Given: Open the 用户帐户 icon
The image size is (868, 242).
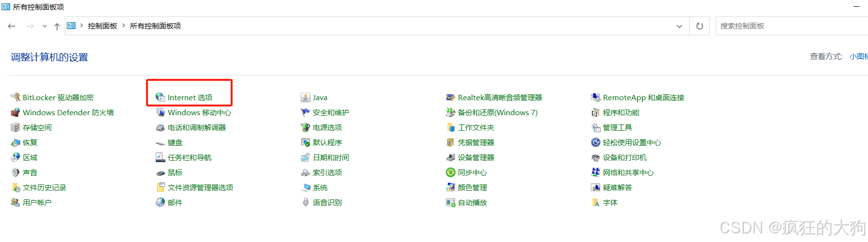Looking at the screenshot, I should click(15, 202).
